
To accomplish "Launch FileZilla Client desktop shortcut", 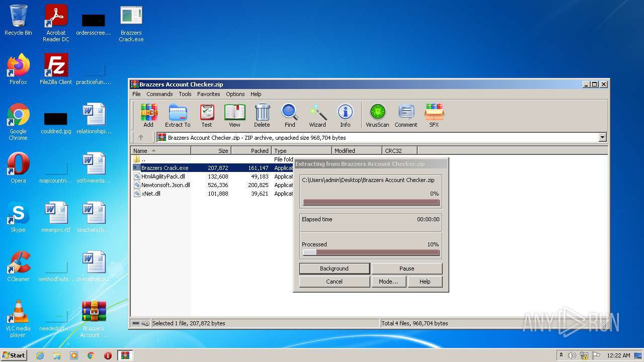I will click(x=56, y=69).
